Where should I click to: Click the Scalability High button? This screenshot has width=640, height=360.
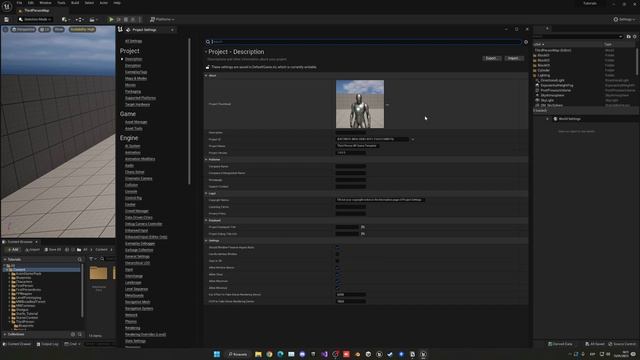pyautogui.click(x=82, y=29)
